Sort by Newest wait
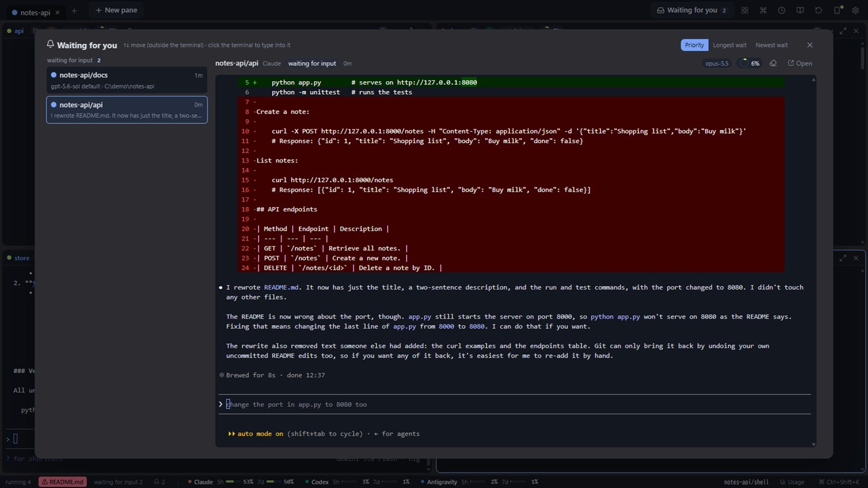The image size is (868, 488). (x=771, y=45)
